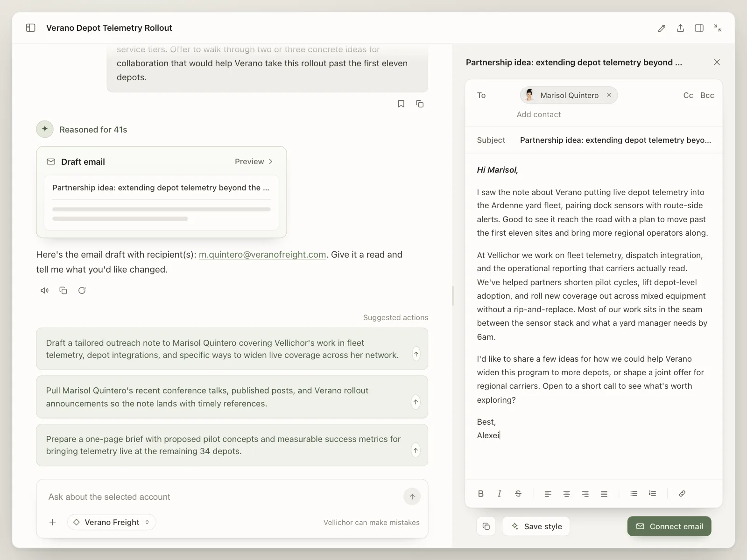Screen dimensions: 747x560
Task: Click the 'Alexei' signature line
Action: pyautogui.click(x=488, y=435)
